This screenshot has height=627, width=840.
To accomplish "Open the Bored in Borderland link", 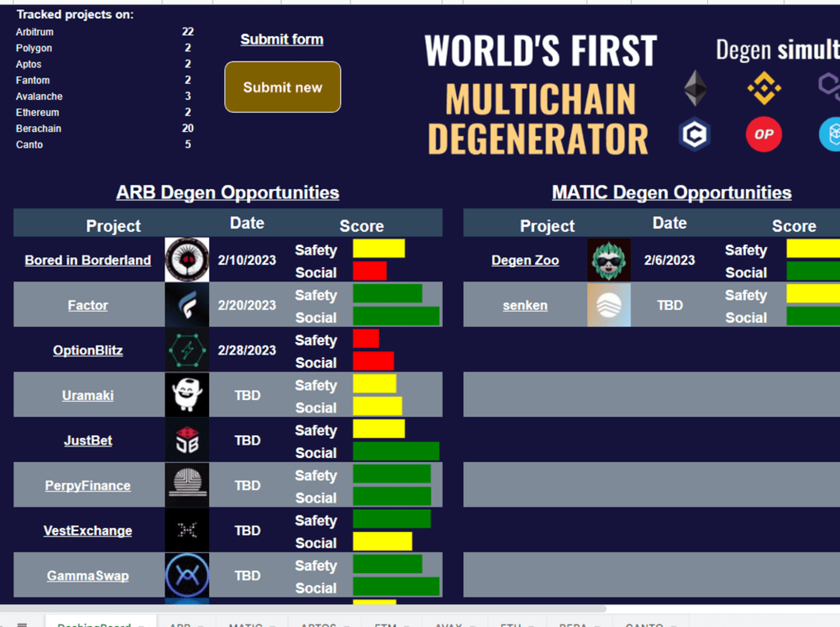I will (88, 260).
